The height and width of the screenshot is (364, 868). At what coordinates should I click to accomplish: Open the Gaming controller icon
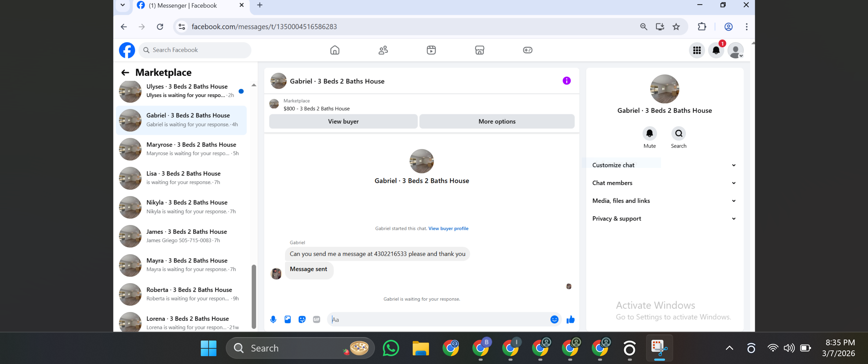528,50
